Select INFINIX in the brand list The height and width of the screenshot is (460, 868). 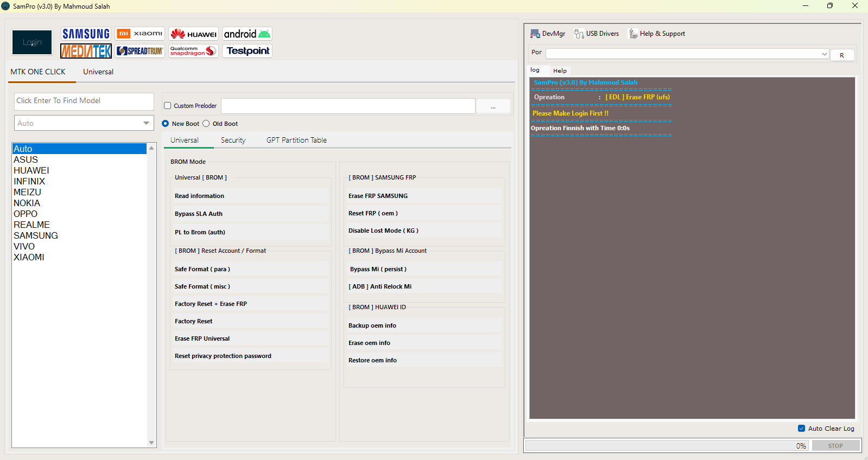click(x=79, y=181)
